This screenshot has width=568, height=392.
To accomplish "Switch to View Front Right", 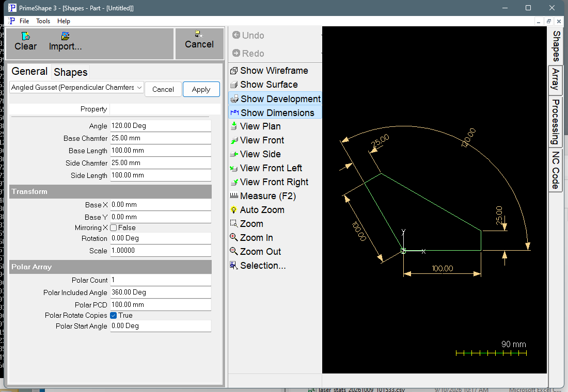I will tap(269, 182).
